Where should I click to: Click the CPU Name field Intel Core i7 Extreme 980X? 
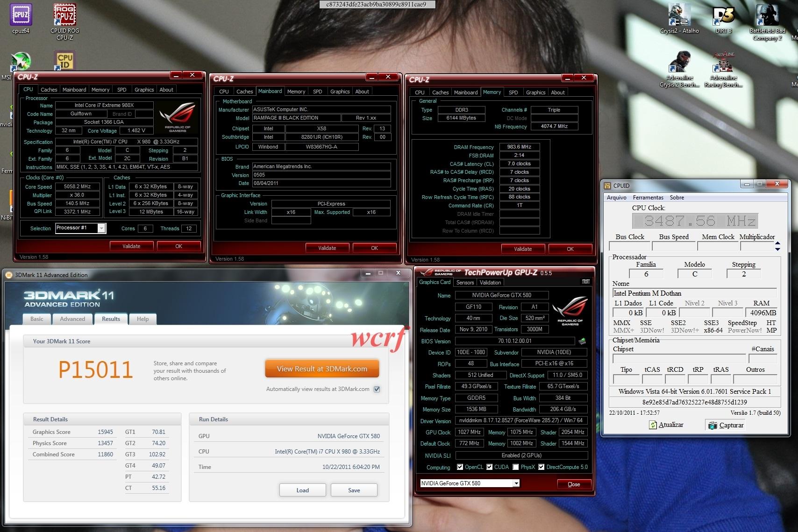coord(104,106)
